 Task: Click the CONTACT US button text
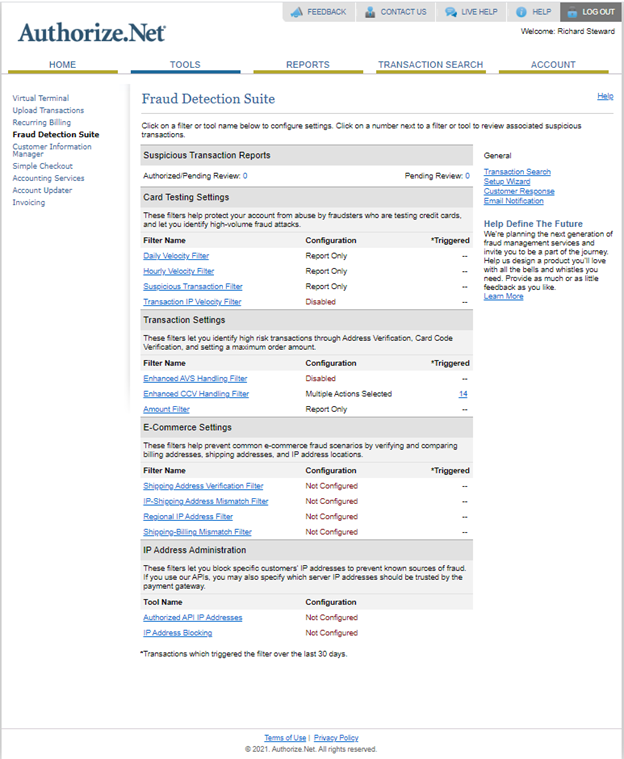pyautogui.click(x=404, y=12)
